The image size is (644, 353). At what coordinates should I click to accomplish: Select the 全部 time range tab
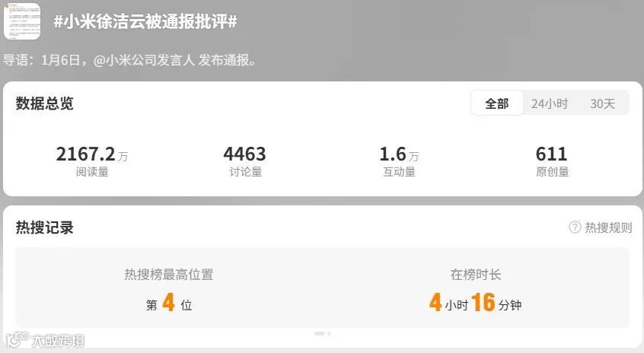497,103
